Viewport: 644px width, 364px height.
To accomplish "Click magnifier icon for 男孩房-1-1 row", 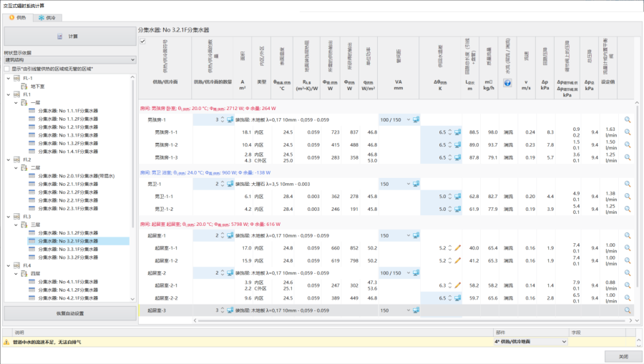I will 627,132.
